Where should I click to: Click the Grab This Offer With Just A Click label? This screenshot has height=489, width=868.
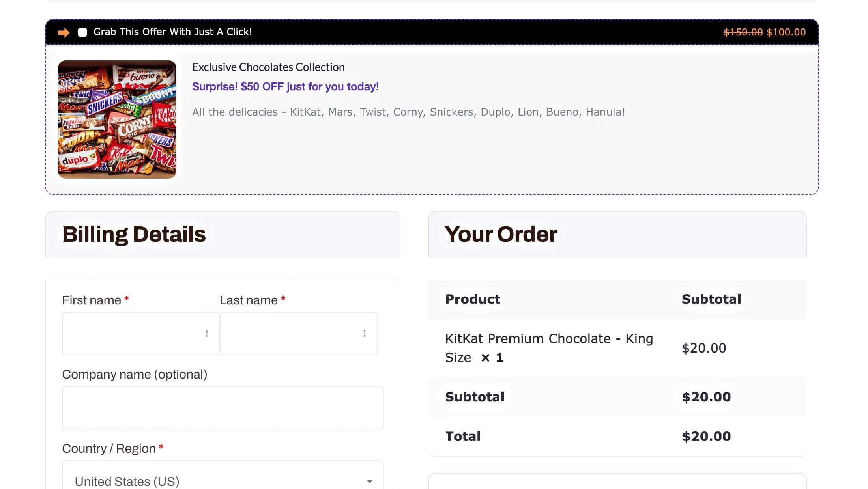tap(172, 32)
